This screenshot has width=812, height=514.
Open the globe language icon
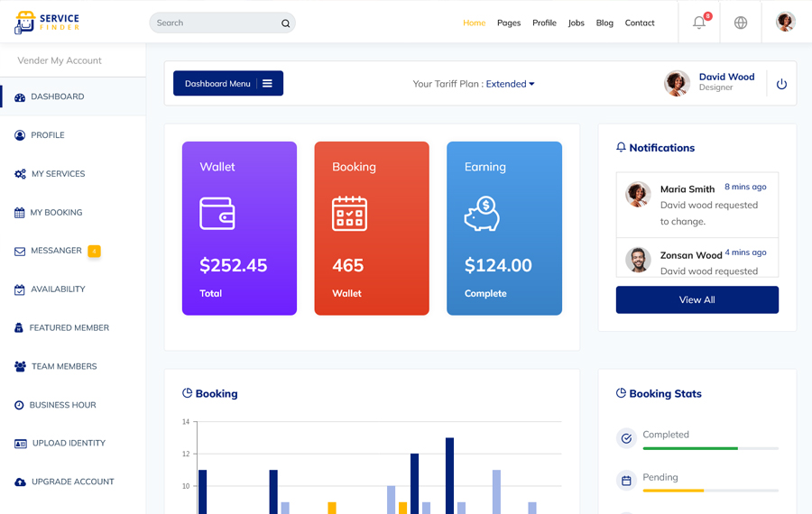coord(741,23)
